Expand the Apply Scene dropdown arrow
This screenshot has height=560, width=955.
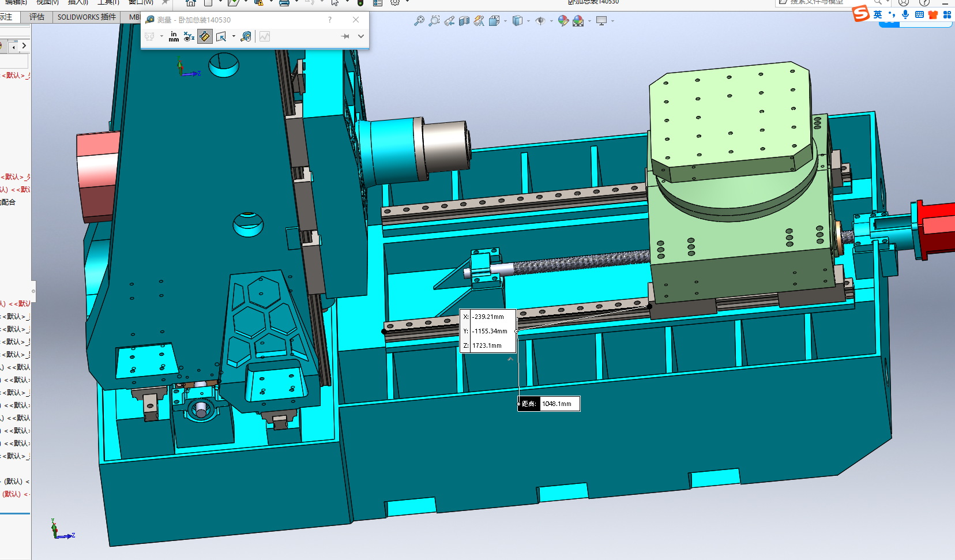click(589, 21)
